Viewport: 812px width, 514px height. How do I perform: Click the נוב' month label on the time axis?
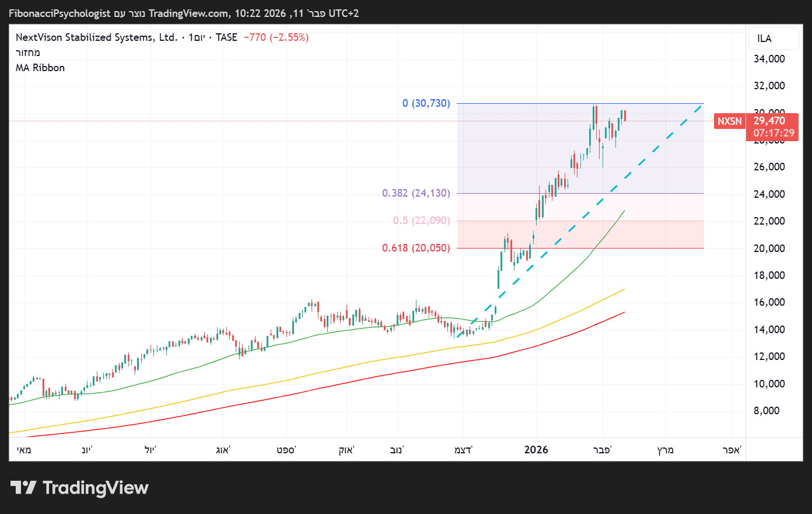pyautogui.click(x=397, y=450)
